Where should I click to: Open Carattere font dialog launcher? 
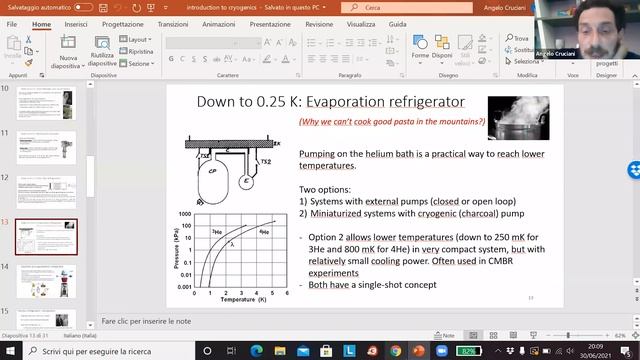298,75
